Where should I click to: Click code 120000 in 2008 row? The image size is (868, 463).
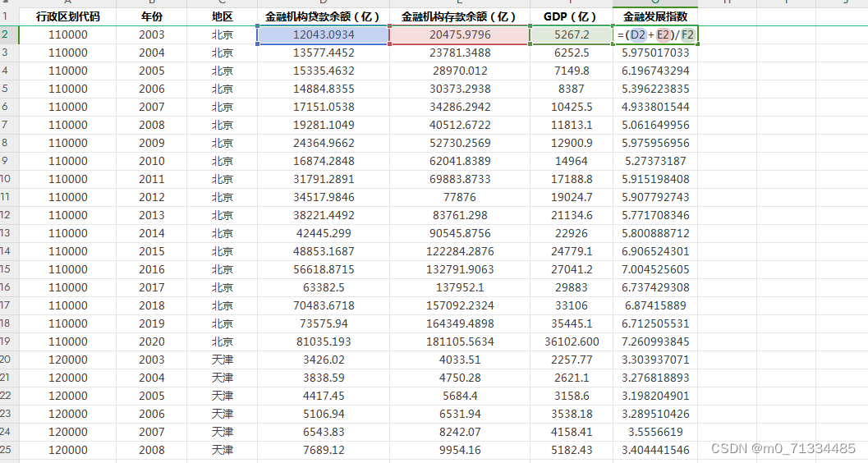coord(67,450)
